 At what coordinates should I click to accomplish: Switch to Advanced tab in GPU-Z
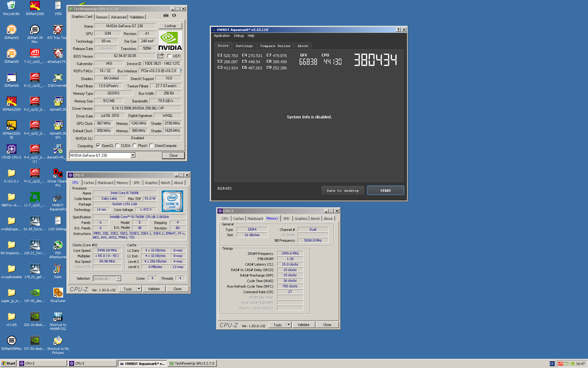[x=119, y=17]
